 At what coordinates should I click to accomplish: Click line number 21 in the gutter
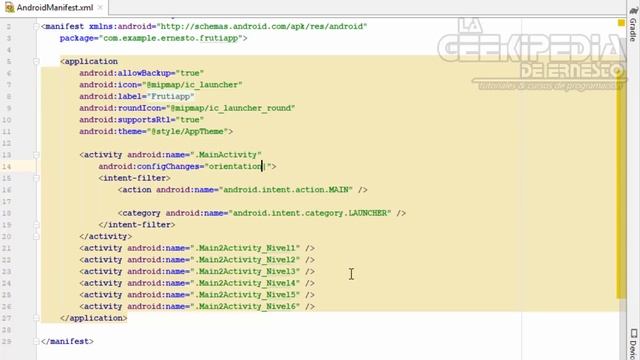[7, 248]
